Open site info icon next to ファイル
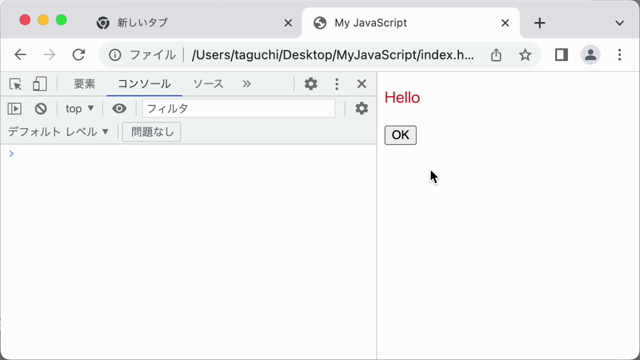640x360 pixels. point(115,55)
